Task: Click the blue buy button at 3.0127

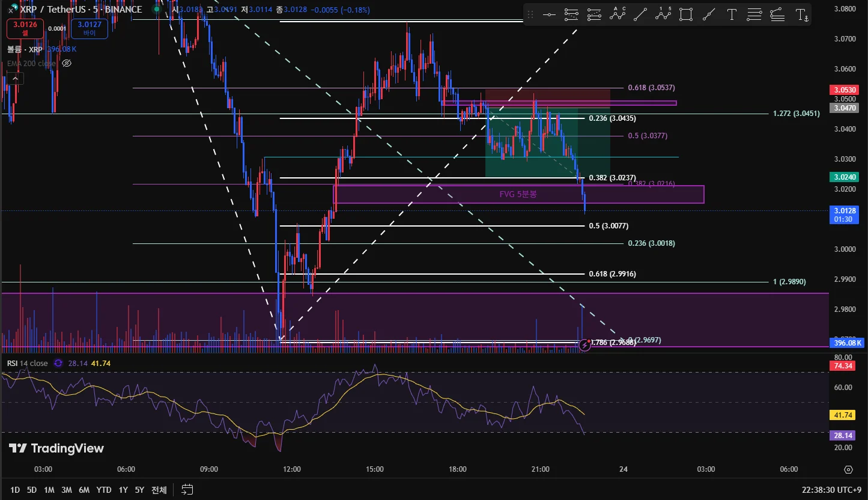Action: [90, 28]
